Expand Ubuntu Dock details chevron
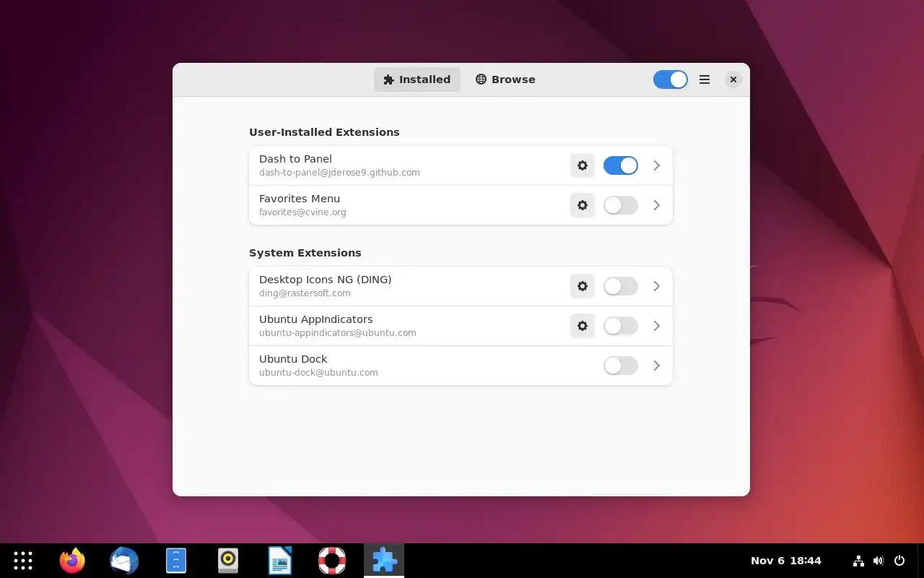 pos(657,366)
